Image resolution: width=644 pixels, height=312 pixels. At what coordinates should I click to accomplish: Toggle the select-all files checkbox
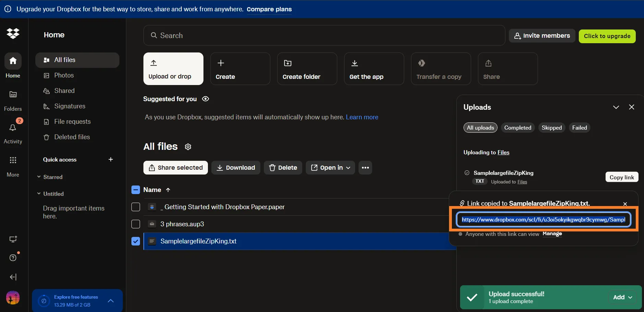click(136, 190)
